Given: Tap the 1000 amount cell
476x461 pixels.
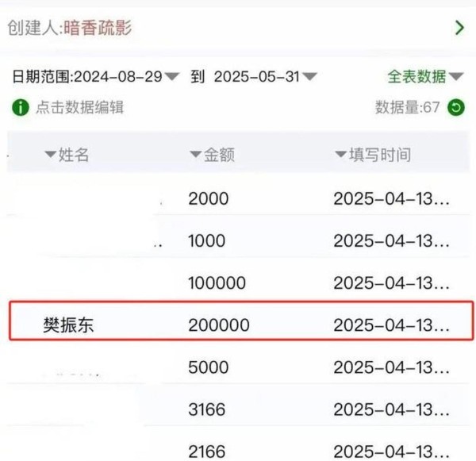Looking at the screenshot, I should pyautogui.click(x=207, y=240).
